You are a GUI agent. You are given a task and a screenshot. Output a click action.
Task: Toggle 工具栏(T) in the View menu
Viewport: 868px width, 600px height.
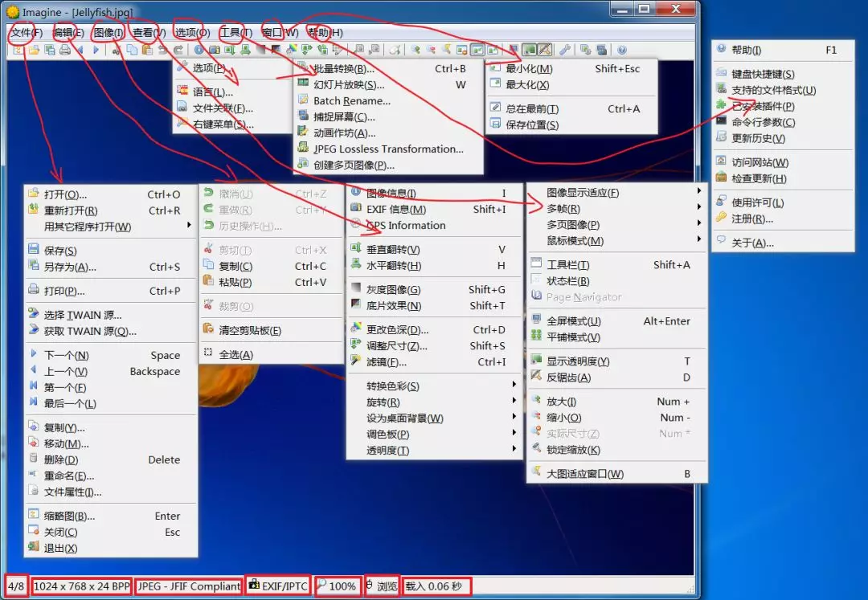tap(616, 265)
